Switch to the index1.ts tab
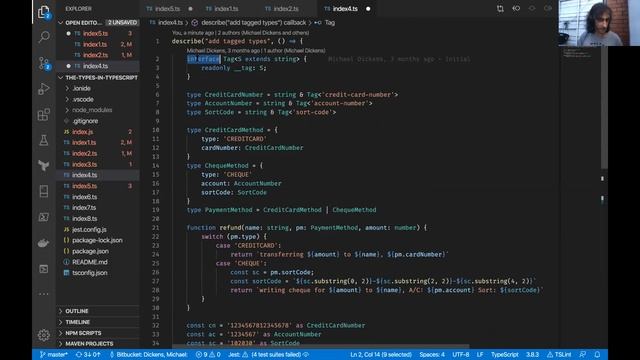 click(x=227, y=9)
